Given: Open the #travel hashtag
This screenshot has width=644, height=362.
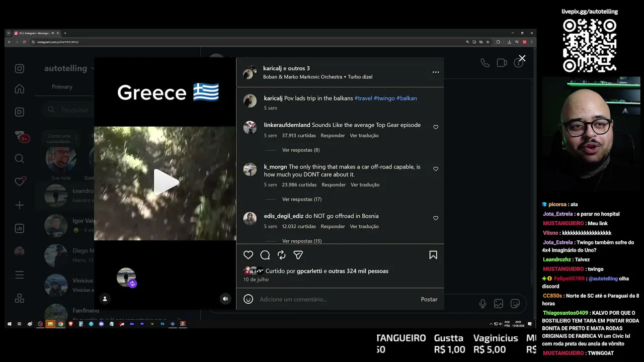Looking at the screenshot, I should click(x=363, y=98).
